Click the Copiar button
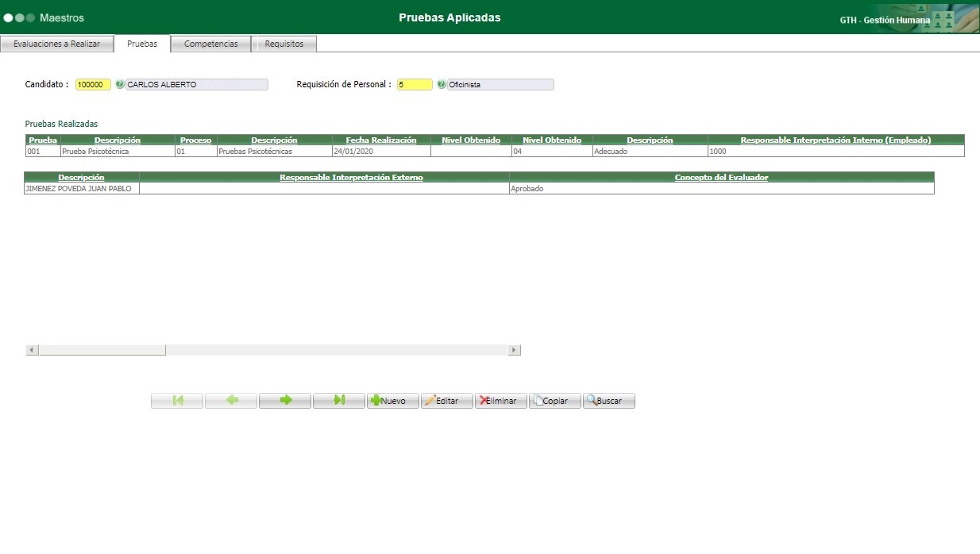Screen dimensions: 980x554 555,401
